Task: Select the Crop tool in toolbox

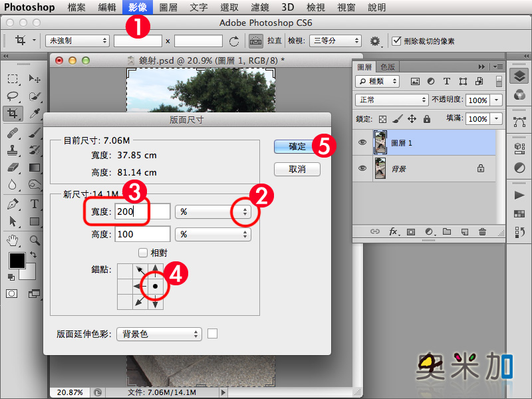Action: click(x=13, y=114)
